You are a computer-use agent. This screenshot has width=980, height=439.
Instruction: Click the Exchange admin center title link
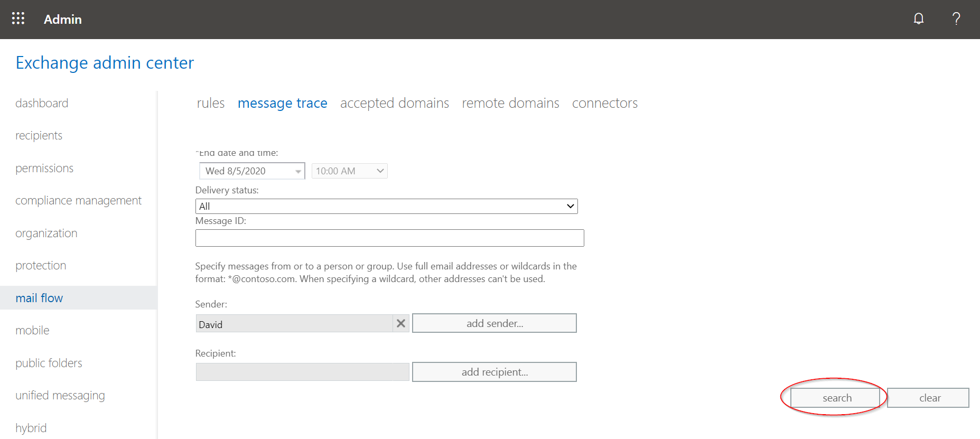105,63
